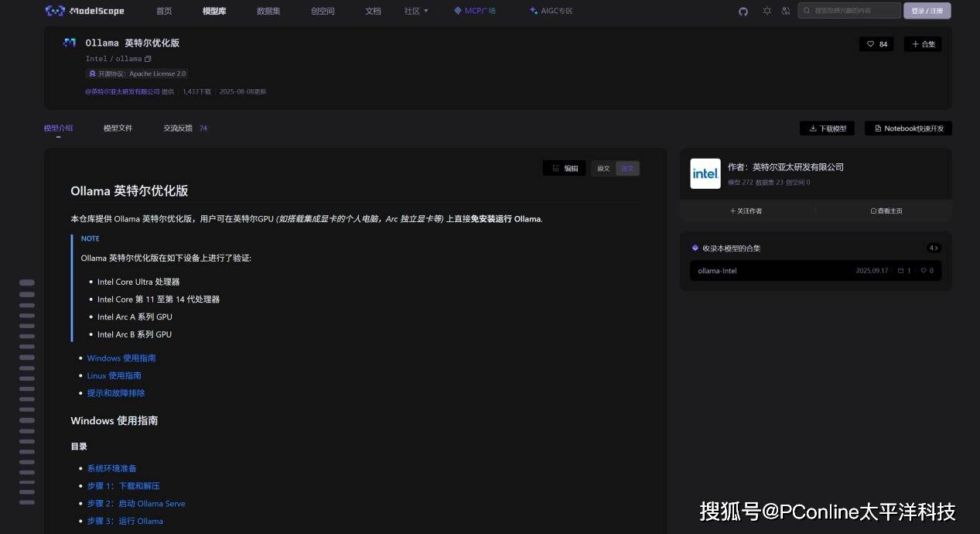Open MCP广场 in navigation
Image resolution: width=980 pixels, height=534 pixels.
tap(475, 11)
